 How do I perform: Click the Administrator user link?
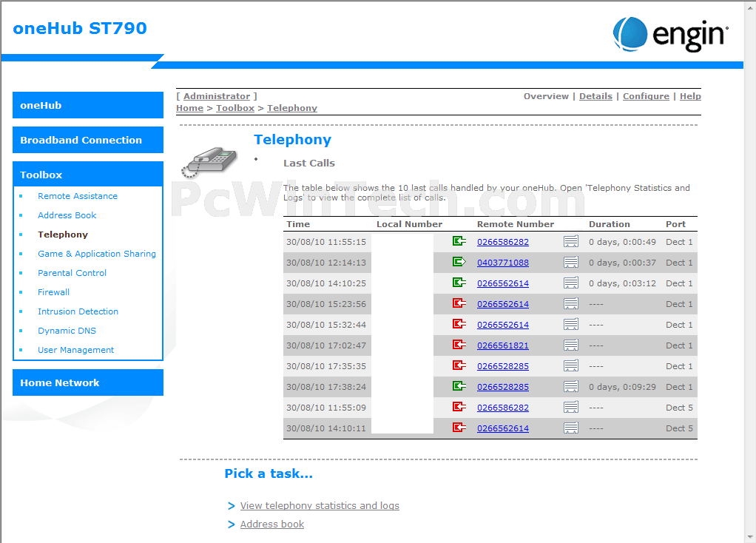click(x=217, y=96)
